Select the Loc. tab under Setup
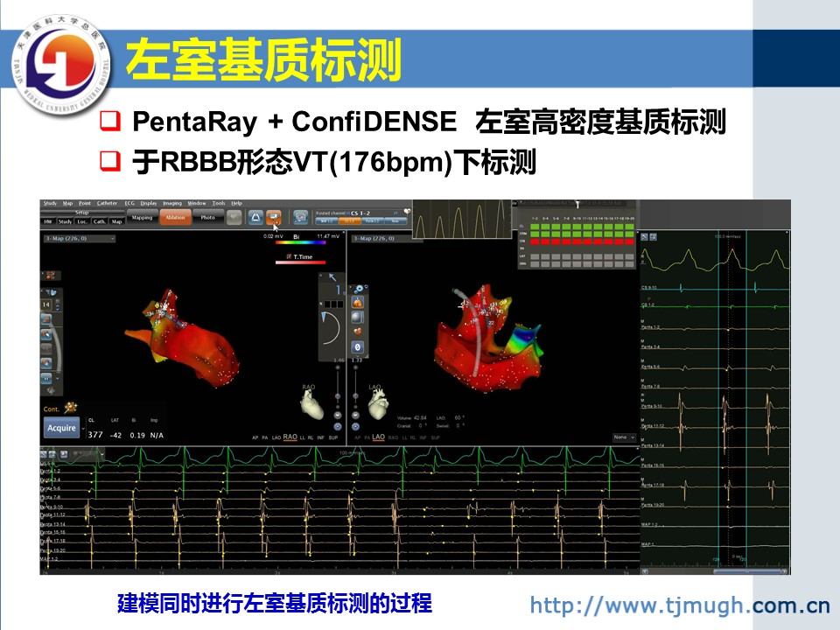Viewport: 840px width, 630px height. (x=82, y=221)
